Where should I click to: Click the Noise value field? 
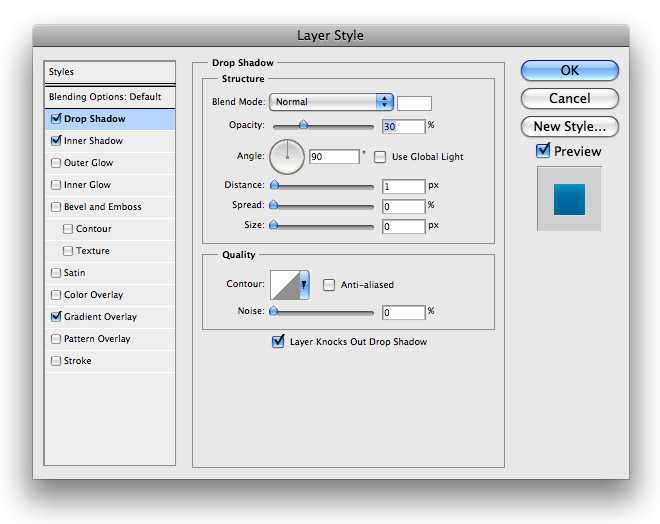(x=404, y=312)
